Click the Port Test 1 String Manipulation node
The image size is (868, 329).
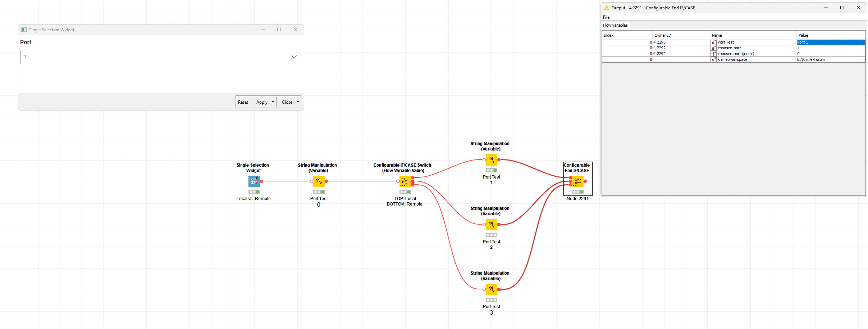click(491, 159)
